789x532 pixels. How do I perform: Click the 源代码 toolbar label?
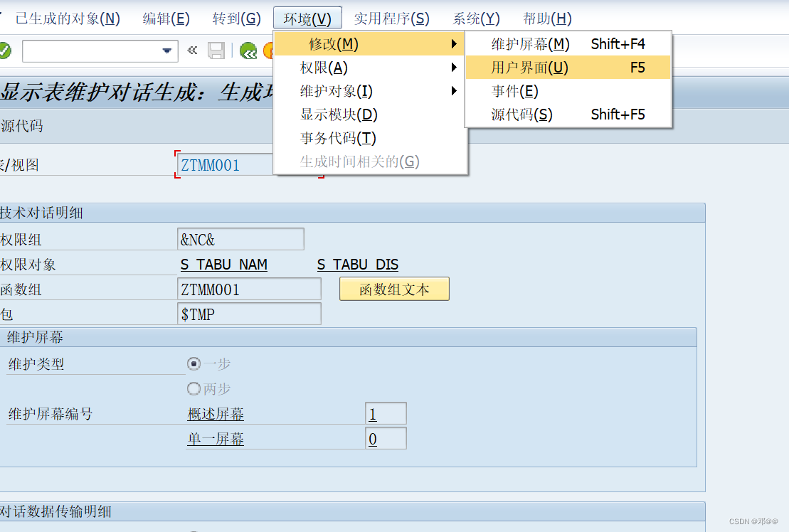tap(21, 126)
